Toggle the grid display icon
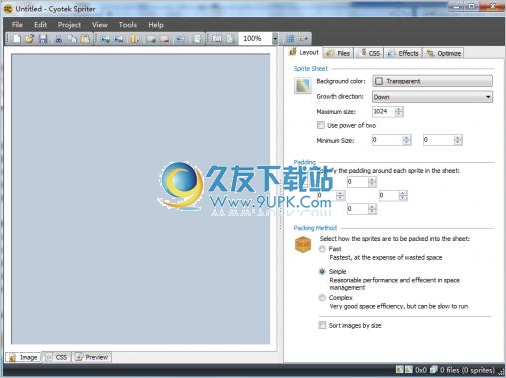Viewport: 506px width, 378px height. [291, 39]
